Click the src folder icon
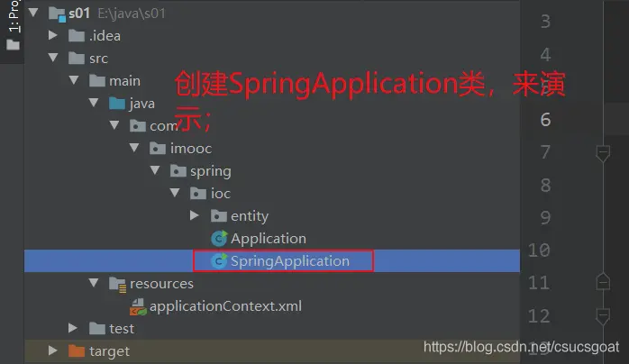This screenshot has height=364, width=629. pyautogui.click(x=77, y=59)
